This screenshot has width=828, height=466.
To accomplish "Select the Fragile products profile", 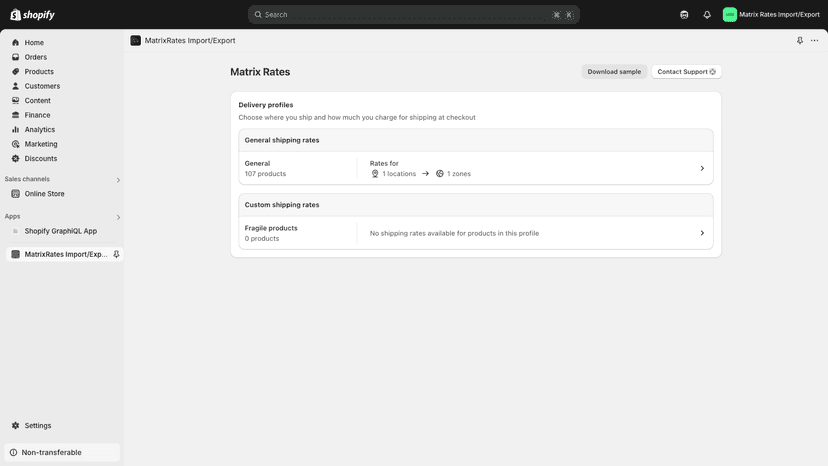I will click(476, 233).
